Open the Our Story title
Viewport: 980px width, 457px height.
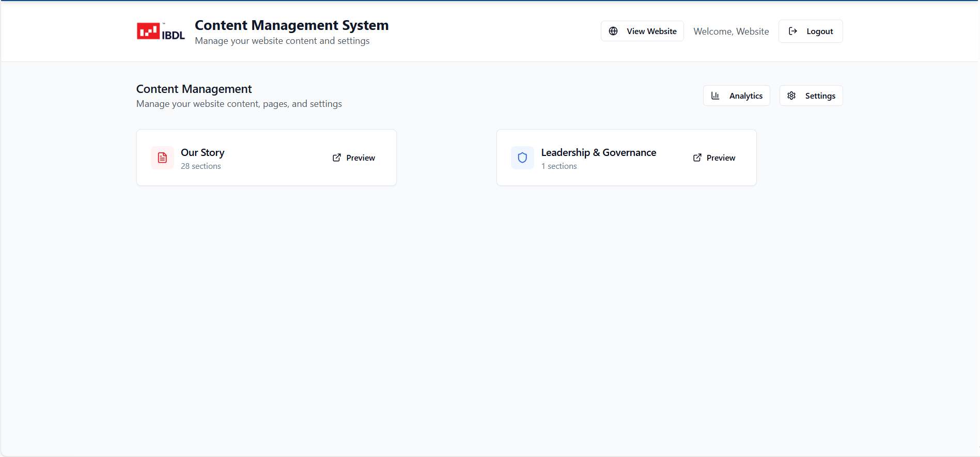203,152
